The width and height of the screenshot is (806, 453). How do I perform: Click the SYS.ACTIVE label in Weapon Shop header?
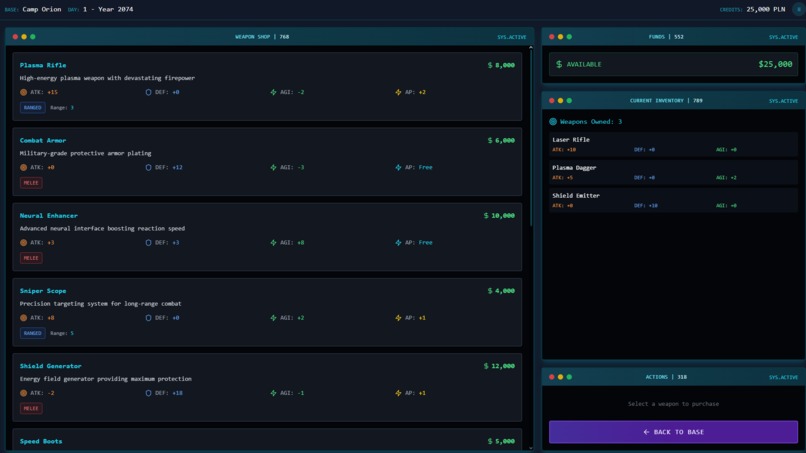(511, 37)
